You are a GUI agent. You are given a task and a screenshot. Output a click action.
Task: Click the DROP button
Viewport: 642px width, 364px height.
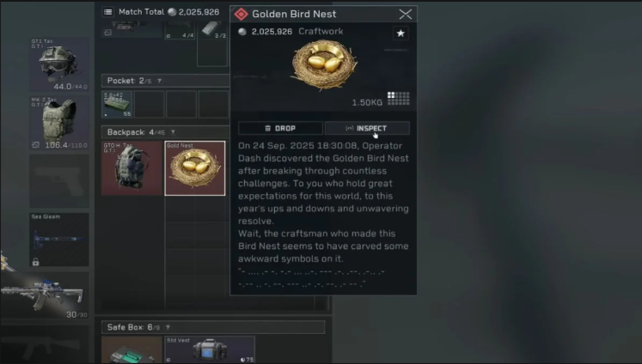point(280,128)
